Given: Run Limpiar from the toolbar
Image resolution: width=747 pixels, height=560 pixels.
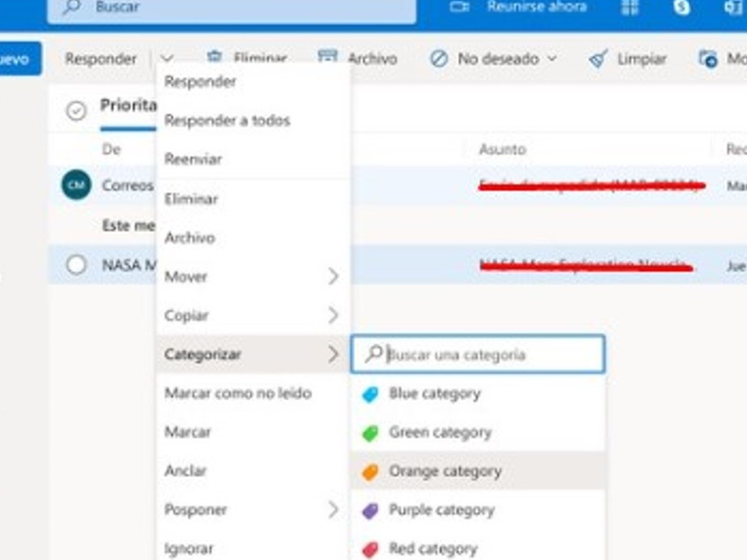Looking at the screenshot, I should pyautogui.click(x=642, y=59).
